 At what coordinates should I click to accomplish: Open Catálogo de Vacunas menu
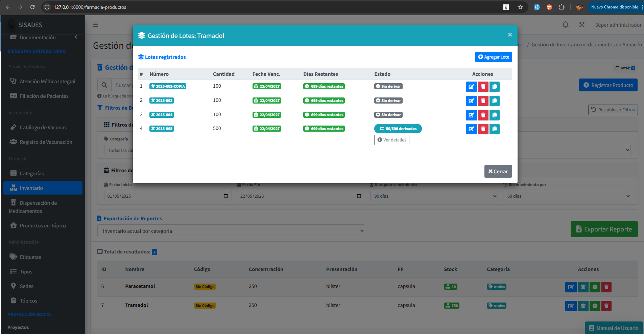point(43,127)
